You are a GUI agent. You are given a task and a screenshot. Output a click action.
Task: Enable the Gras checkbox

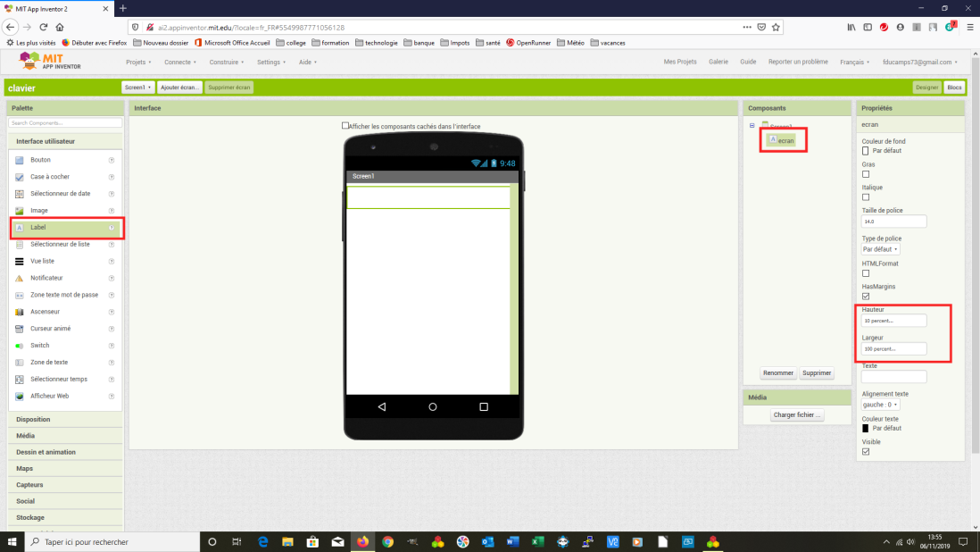click(866, 174)
